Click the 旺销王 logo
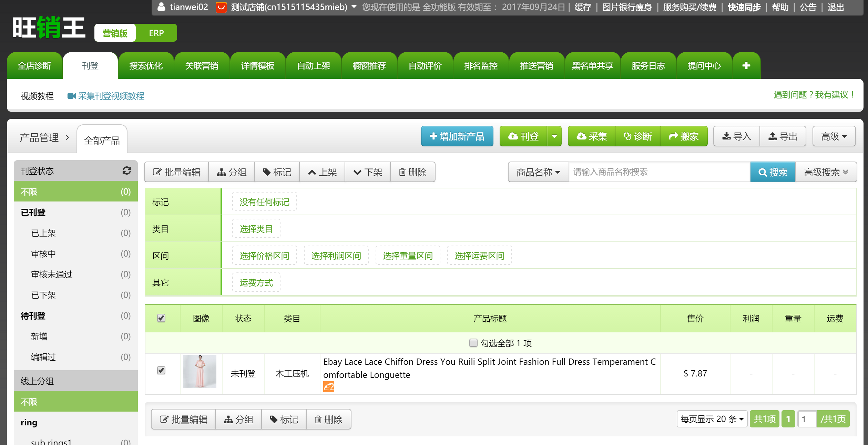Viewport: 868px width, 445px height. [x=49, y=28]
